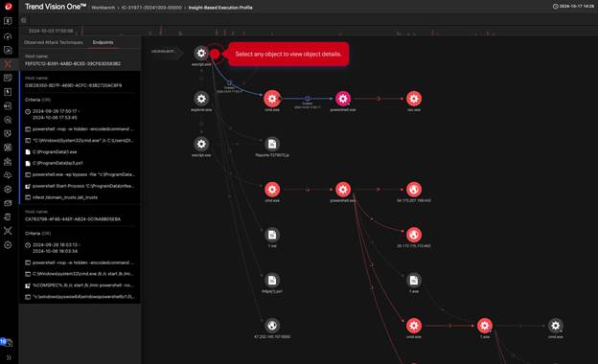Click the edge marker right of pink powershell.exe

click(379, 99)
